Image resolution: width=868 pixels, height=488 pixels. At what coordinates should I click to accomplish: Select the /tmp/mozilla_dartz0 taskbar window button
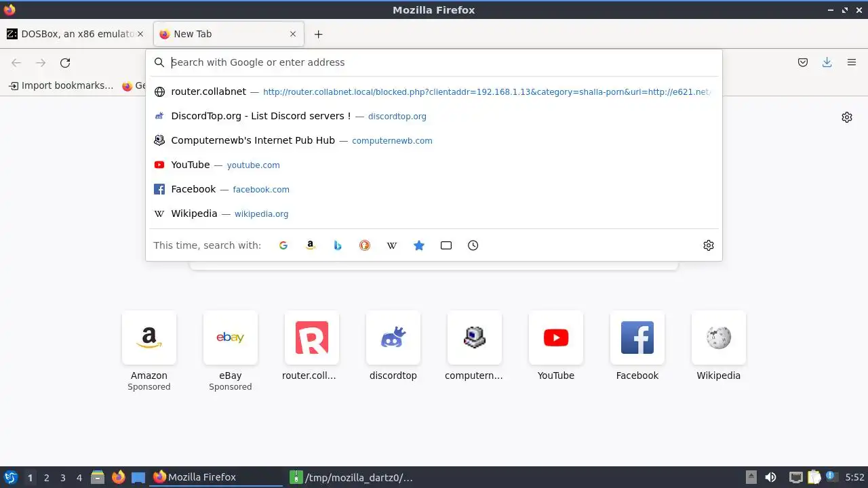click(x=353, y=477)
